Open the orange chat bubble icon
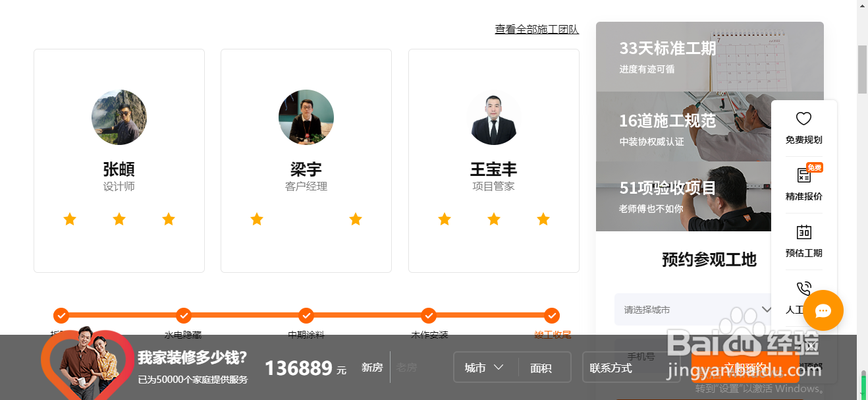 pos(823,310)
